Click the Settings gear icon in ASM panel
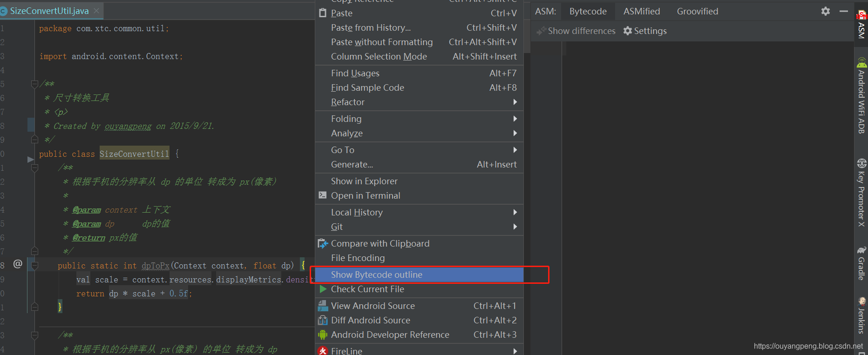This screenshot has height=355, width=868. point(628,31)
